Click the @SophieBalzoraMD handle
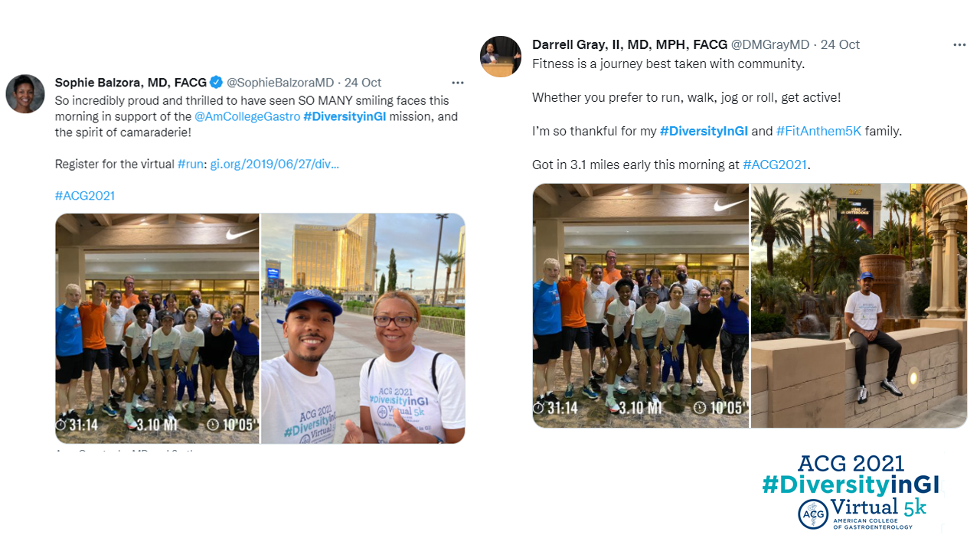The image size is (980, 551). (280, 83)
